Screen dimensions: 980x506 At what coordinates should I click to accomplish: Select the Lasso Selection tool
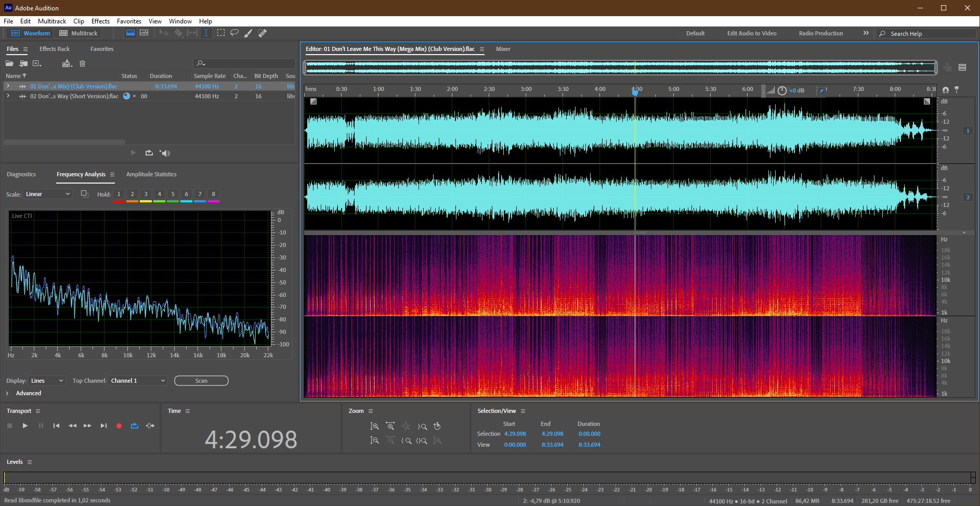tap(234, 33)
